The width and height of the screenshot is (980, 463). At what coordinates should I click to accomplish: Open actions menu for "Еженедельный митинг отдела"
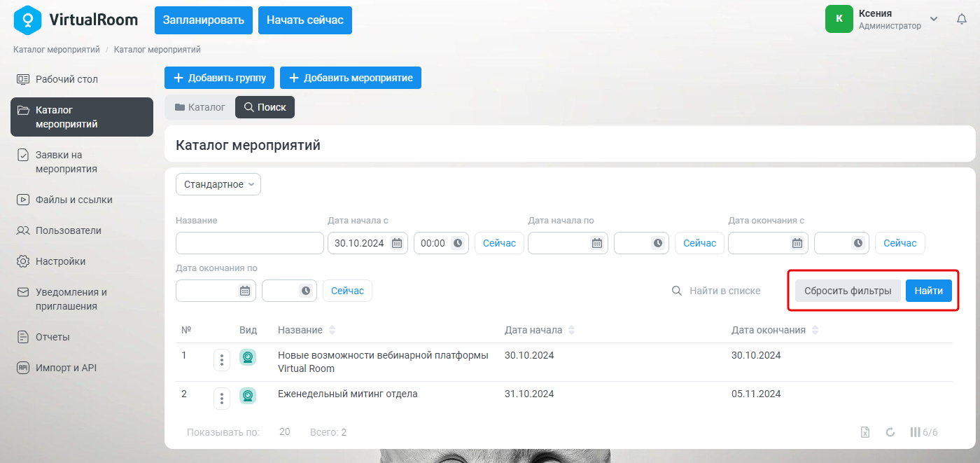coord(222,398)
